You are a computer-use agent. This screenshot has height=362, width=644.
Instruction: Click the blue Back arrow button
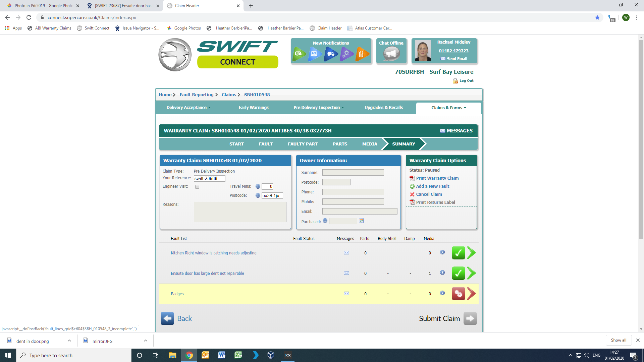167,319
